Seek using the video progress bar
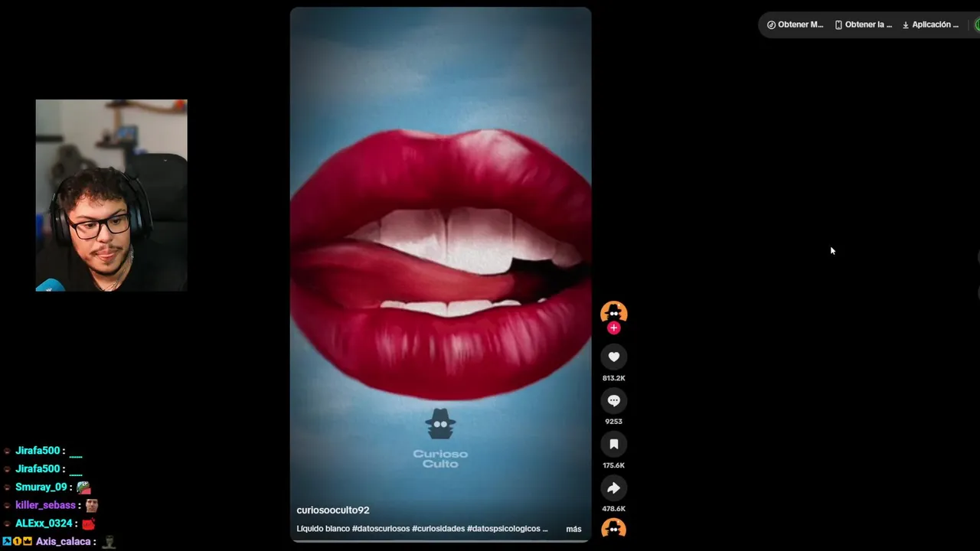 tap(440, 540)
